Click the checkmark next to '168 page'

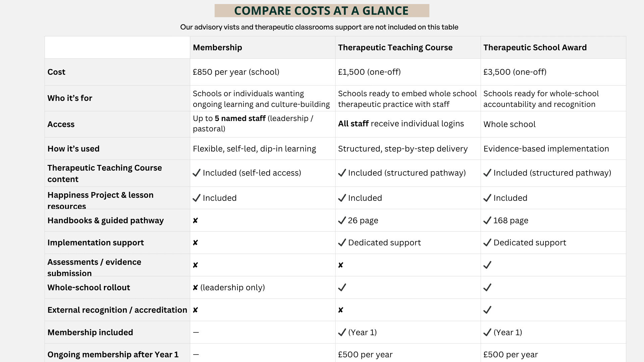pos(487,221)
